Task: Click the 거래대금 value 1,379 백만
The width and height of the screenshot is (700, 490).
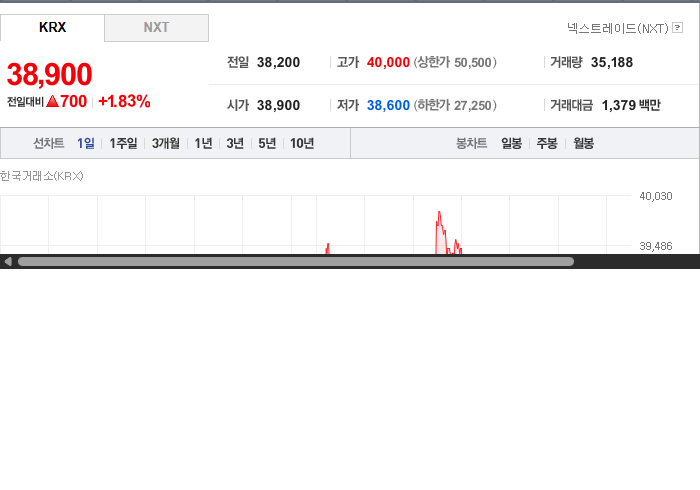Action: click(631, 105)
